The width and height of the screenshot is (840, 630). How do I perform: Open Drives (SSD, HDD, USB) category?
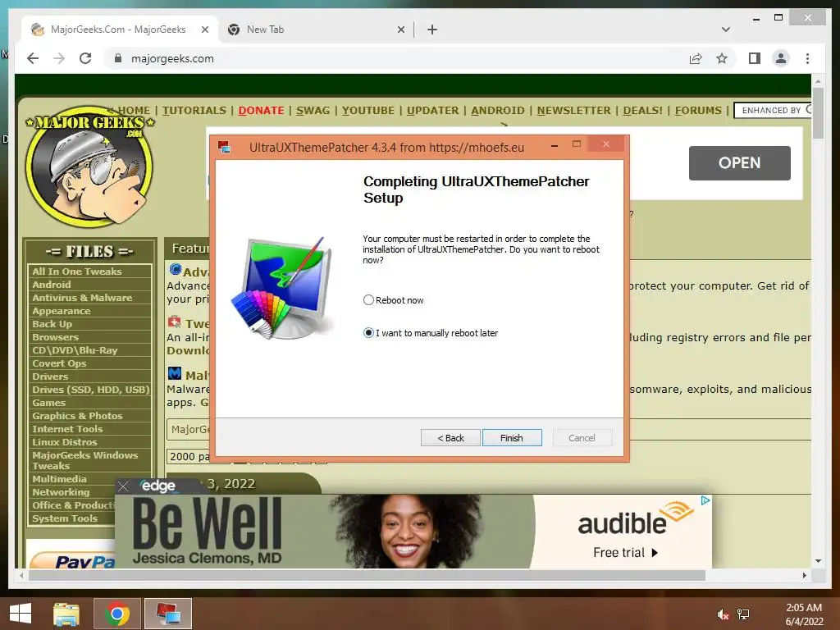[89, 390]
